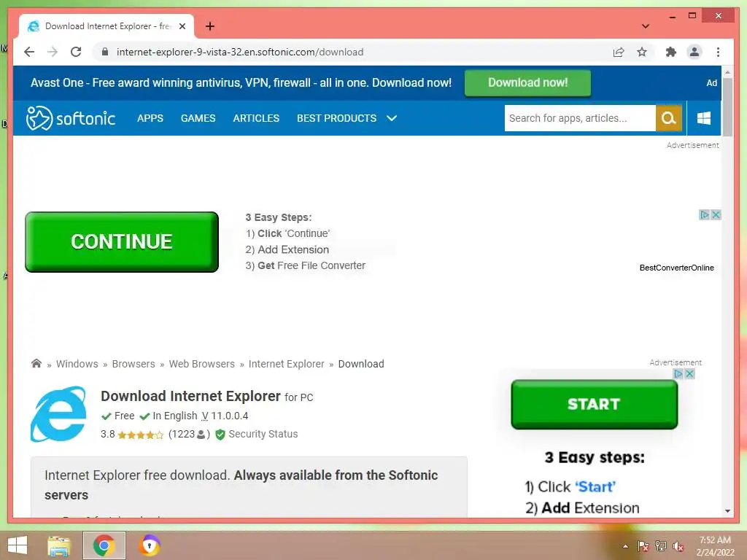Open AdChoices icon on START ad

678,374
